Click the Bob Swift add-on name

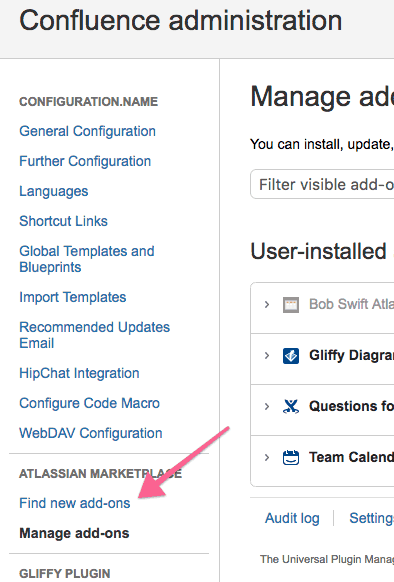(351, 304)
